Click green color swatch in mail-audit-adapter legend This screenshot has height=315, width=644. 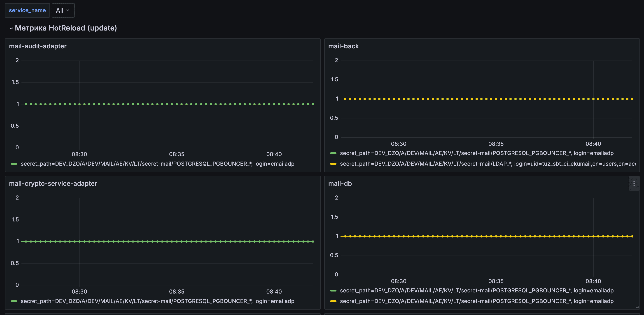(x=14, y=164)
